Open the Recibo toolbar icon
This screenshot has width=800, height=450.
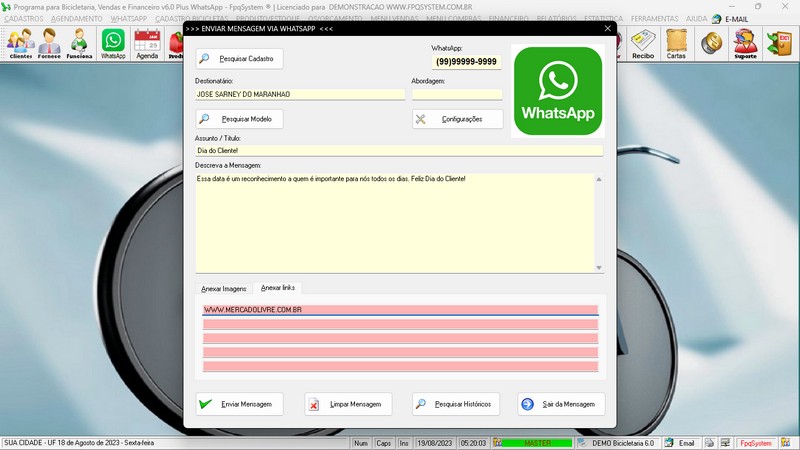point(643,43)
